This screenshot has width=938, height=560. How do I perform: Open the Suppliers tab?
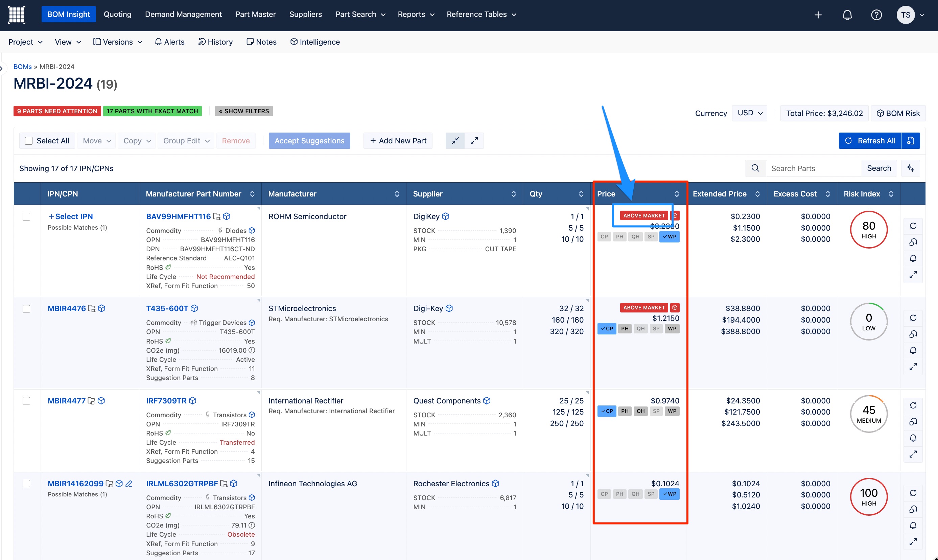coord(305,14)
